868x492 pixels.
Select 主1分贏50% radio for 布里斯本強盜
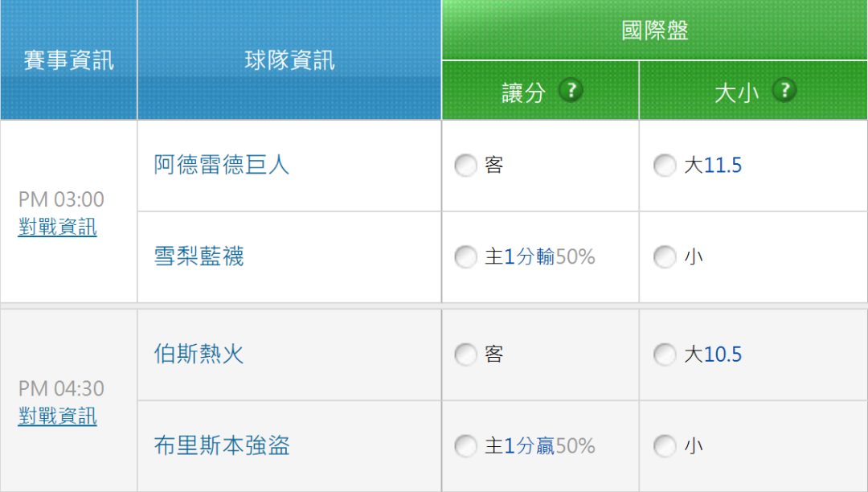(465, 446)
